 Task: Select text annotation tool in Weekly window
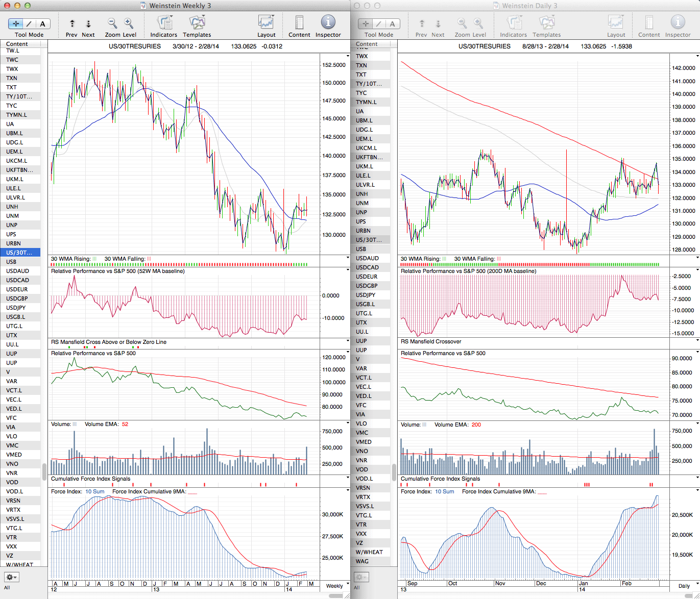tap(42, 23)
